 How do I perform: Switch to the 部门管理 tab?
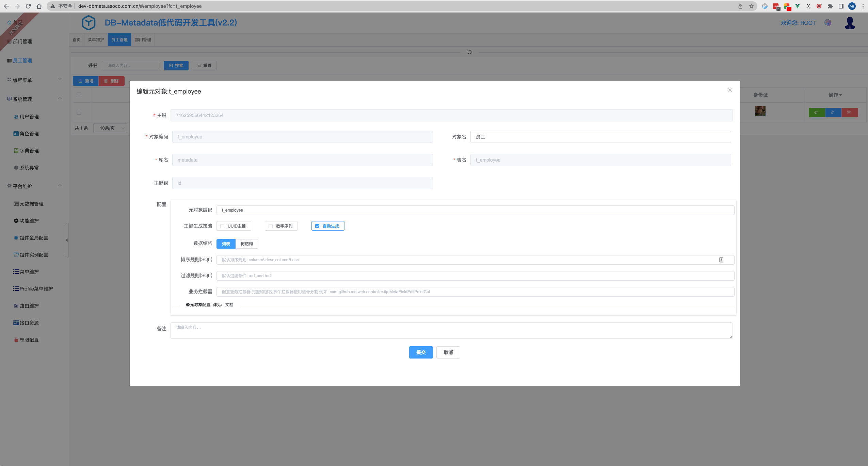(x=143, y=40)
